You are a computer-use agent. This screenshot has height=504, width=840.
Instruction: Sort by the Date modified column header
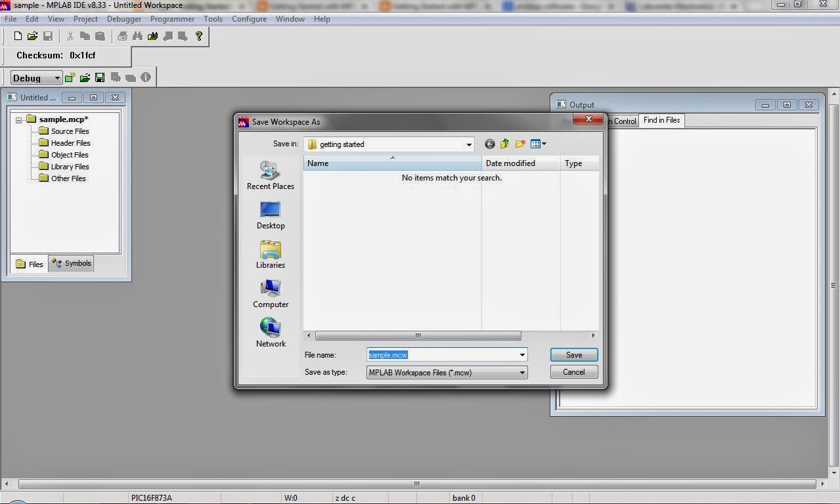pos(521,163)
